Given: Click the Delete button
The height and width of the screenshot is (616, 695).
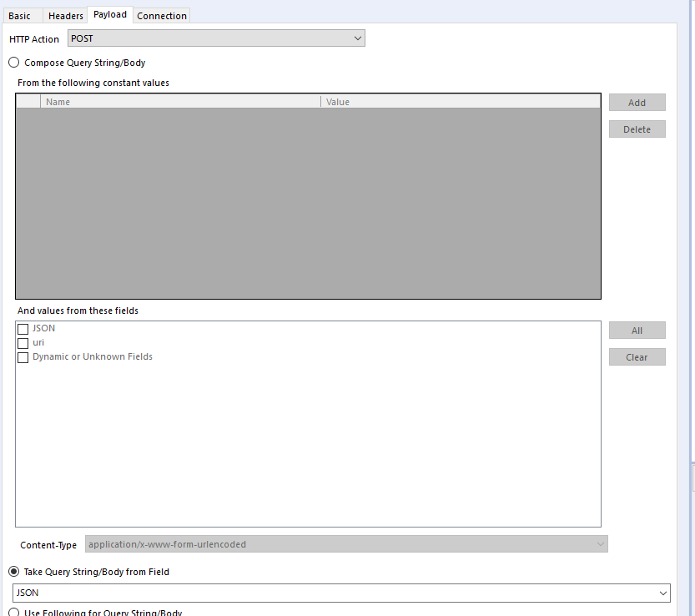Looking at the screenshot, I should 637,129.
